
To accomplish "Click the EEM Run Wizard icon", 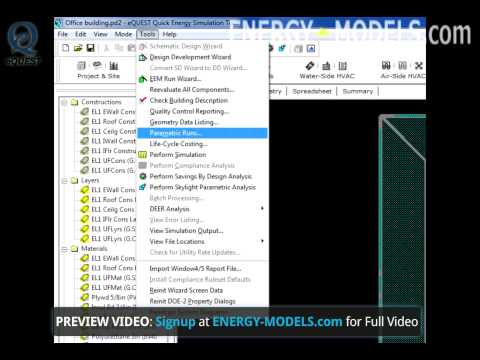I will click(143, 79).
